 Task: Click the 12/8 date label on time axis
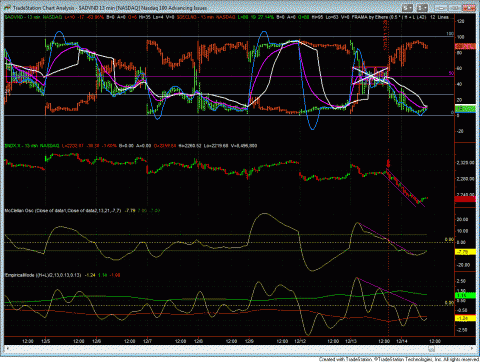click(x=198, y=341)
